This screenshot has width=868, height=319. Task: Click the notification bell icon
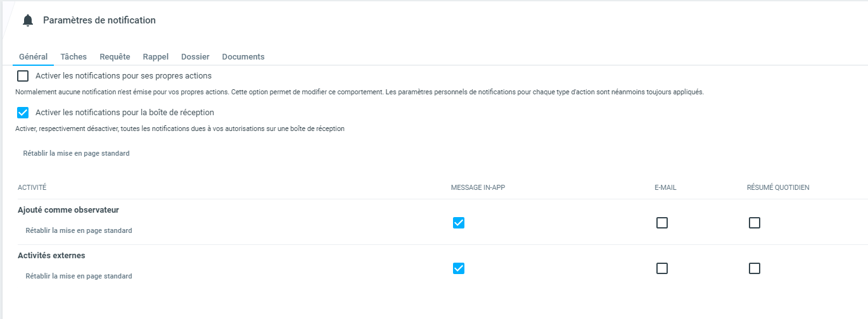point(27,21)
